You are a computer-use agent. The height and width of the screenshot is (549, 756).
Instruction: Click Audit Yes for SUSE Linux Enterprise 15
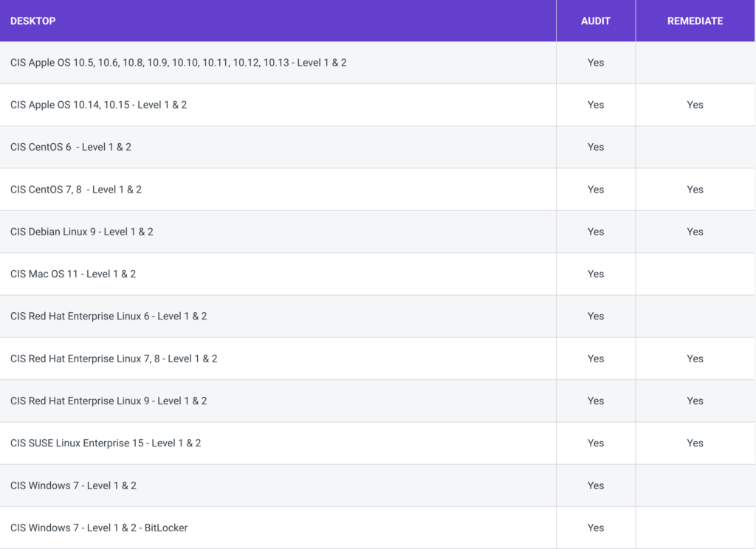596,443
